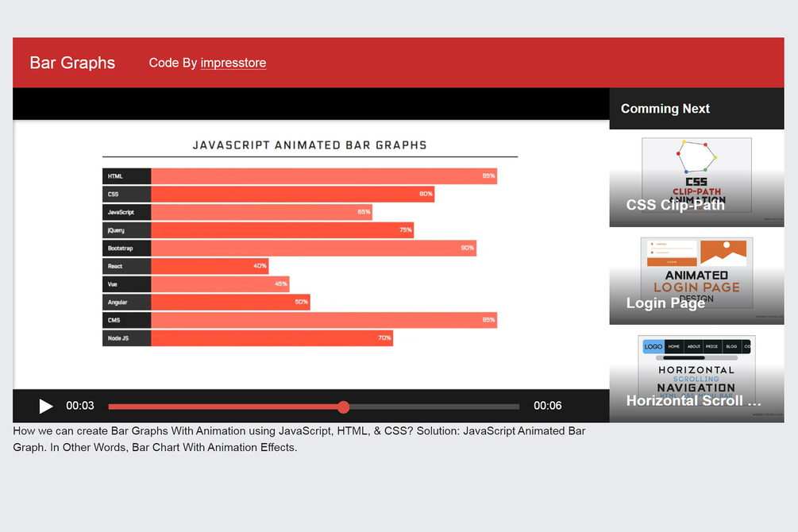Click the current time 00:03 label
The width and height of the screenshot is (798, 532).
[x=80, y=406]
